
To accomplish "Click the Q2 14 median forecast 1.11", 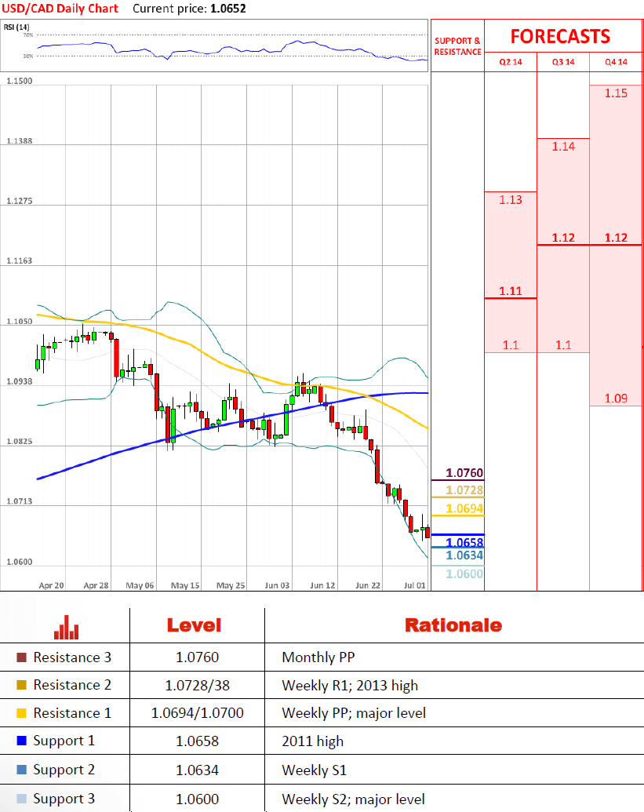I will [511, 291].
